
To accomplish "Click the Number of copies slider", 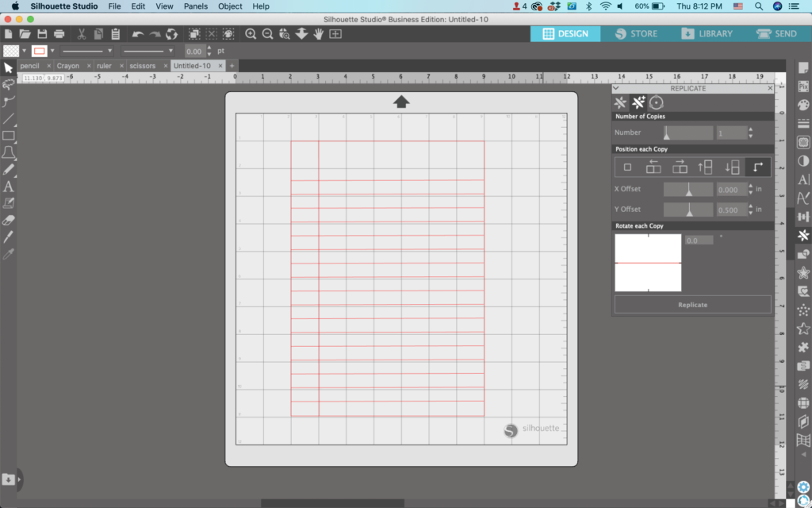I will tap(688, 133).
